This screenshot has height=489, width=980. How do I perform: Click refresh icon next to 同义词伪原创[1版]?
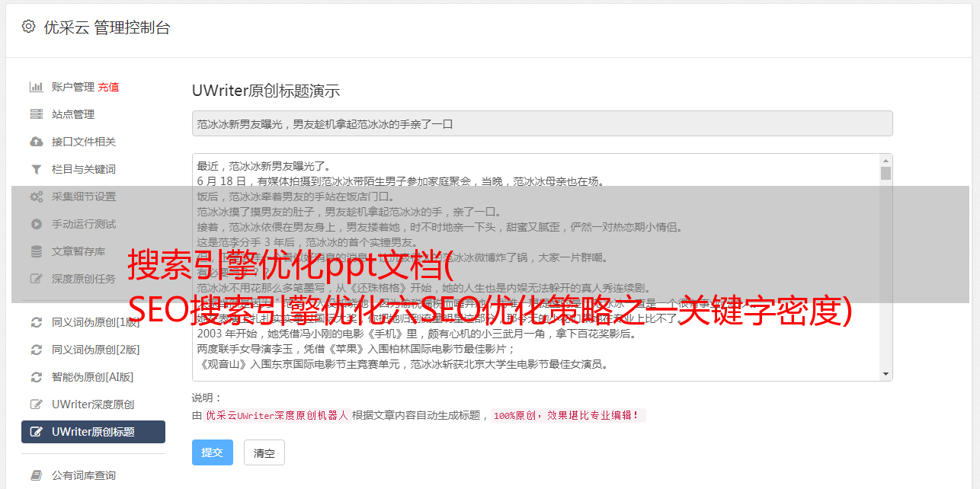click(36, 322)
